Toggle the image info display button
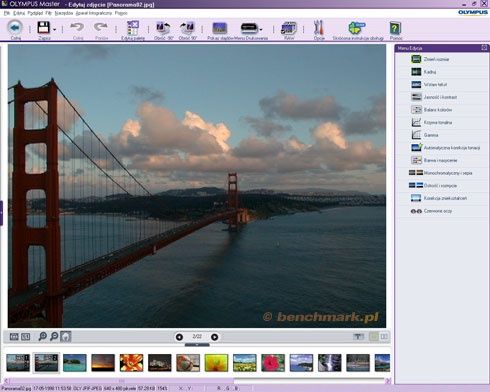490x392 pixels. pyautogui.click(x=359, y=337)
